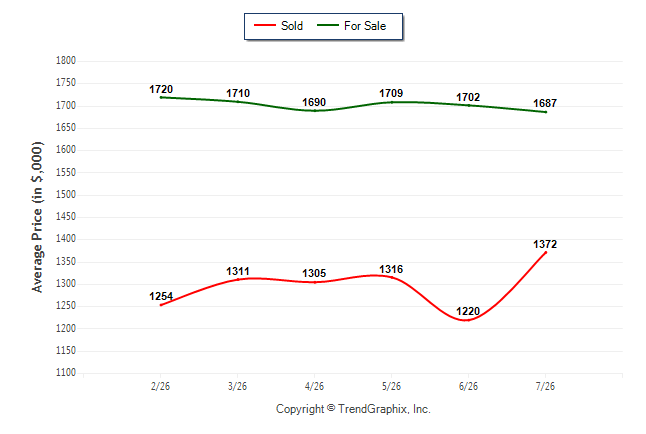Click the Average Price axis title

click(37, 217)
